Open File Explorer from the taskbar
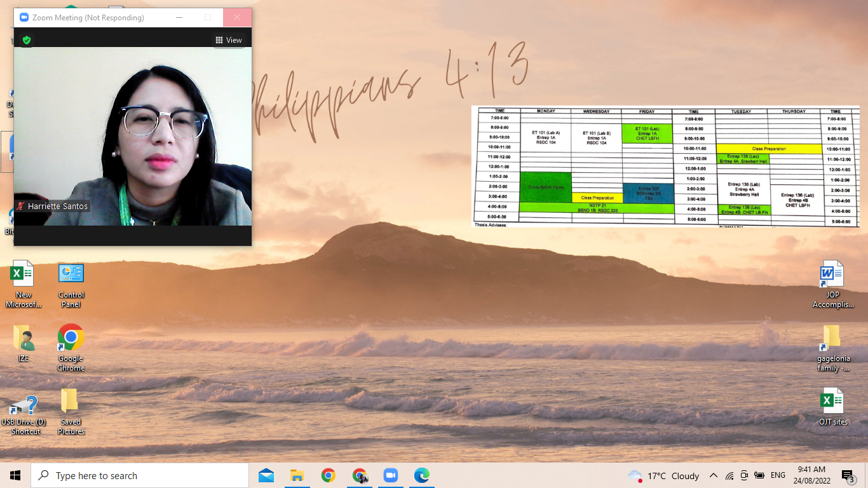This screenshot has width=868, height=488. coord(297,475)
